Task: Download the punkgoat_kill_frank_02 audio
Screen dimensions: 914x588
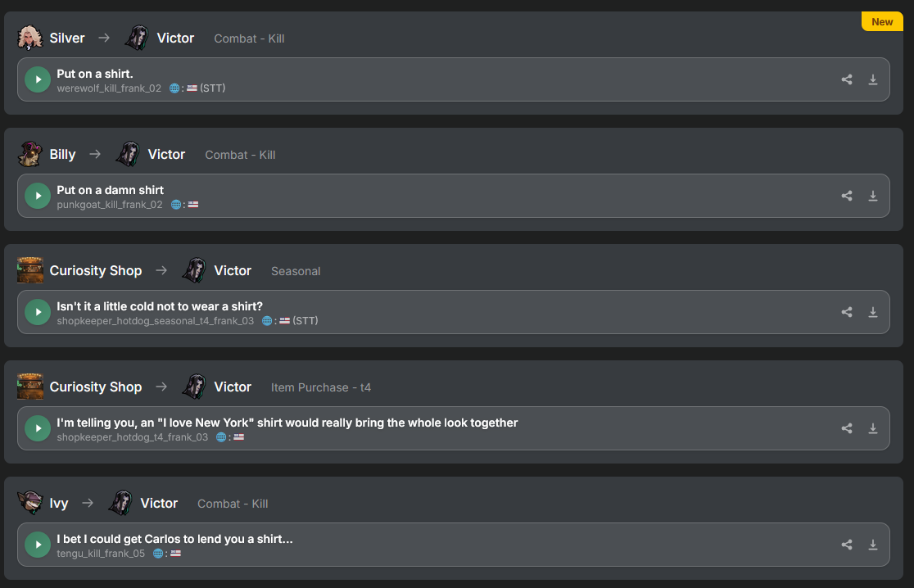Action: coord(872,196)
